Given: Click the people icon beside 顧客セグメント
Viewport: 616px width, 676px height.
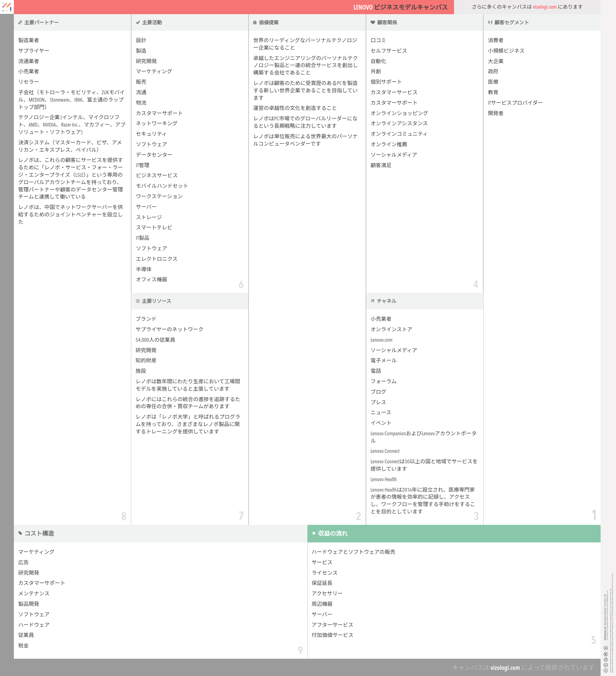Looking at the screenshot, I should 490,22.
